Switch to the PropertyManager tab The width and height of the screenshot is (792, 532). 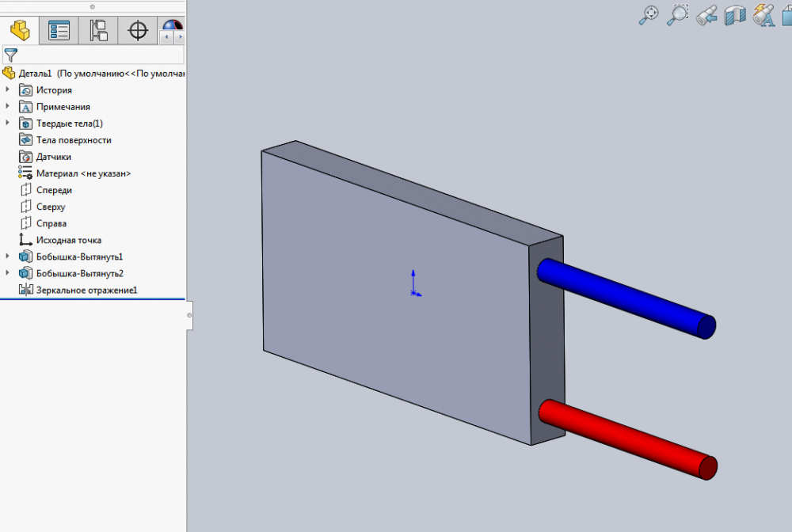click(x=59, y=31)
